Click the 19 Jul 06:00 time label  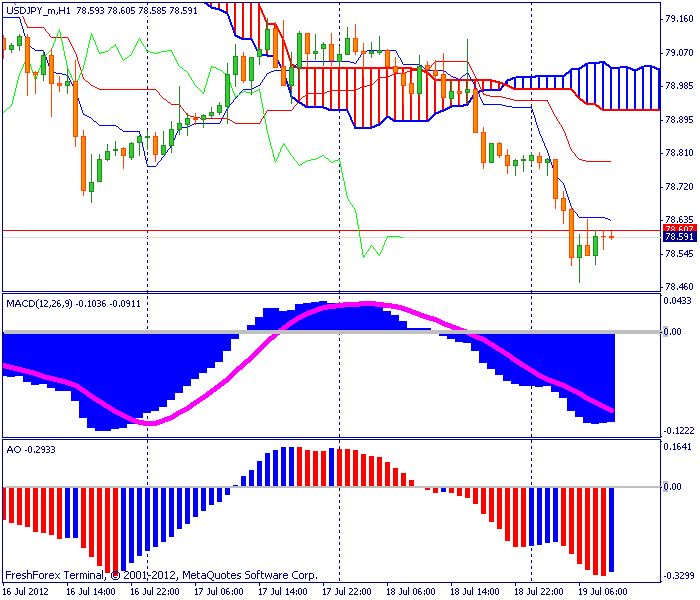pyautogui.click(x=603, y=592)
